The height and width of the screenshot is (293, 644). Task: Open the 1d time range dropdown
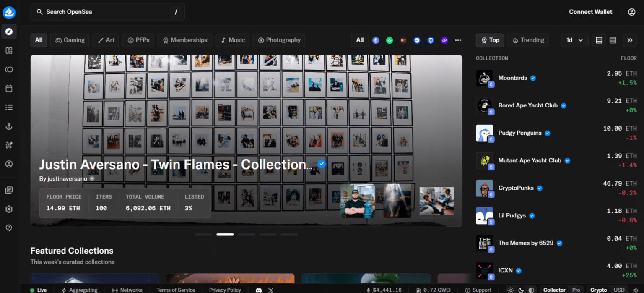[x=574, y=40]
